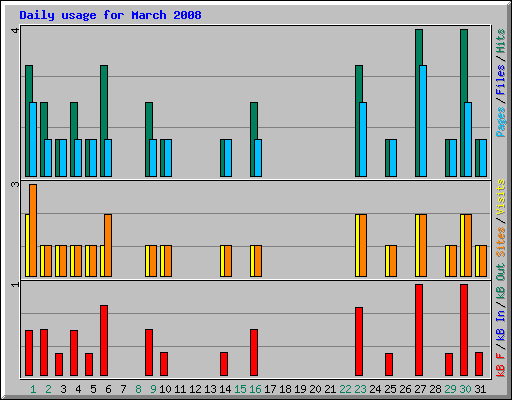Click the 'Pages' legend label

(500, 122)
